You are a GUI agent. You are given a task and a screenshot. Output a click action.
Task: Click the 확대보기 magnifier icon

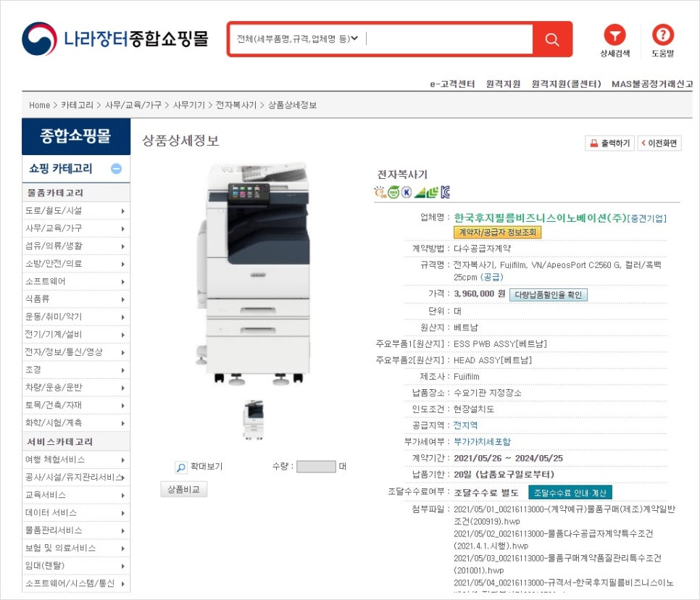[181, 467]
